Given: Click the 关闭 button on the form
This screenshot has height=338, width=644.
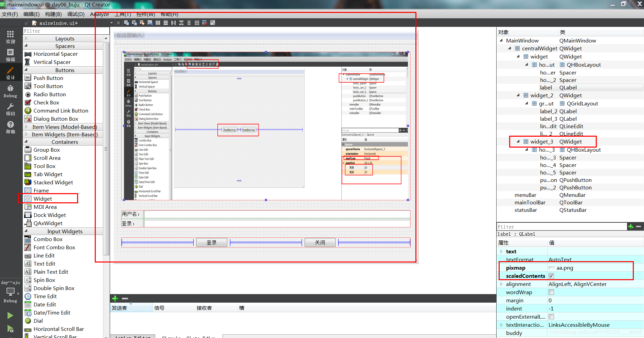Looking at the screenshot, I should tap(320, 242).
